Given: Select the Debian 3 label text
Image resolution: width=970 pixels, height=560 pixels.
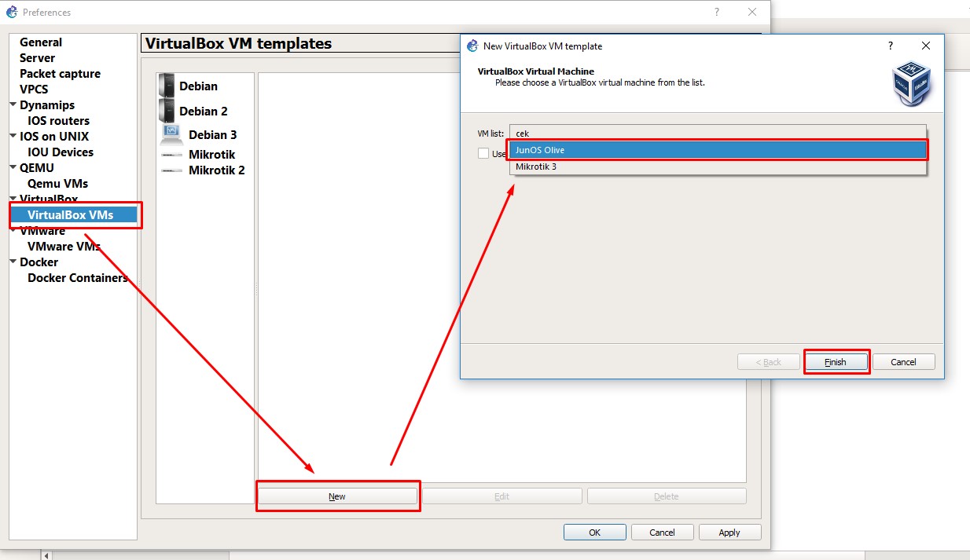Looking at the screenshot, I should (213, 135).
